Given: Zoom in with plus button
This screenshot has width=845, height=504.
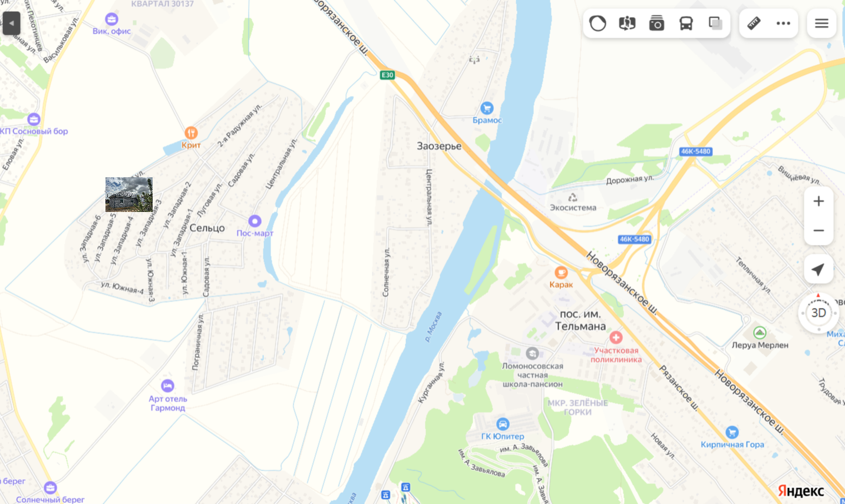Looking at the screenshot, I should click(818, 201).
